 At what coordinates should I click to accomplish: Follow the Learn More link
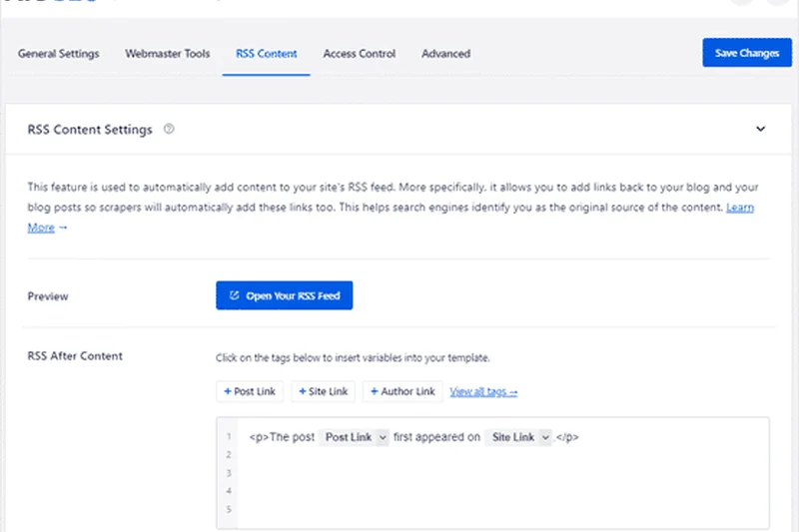739,208
